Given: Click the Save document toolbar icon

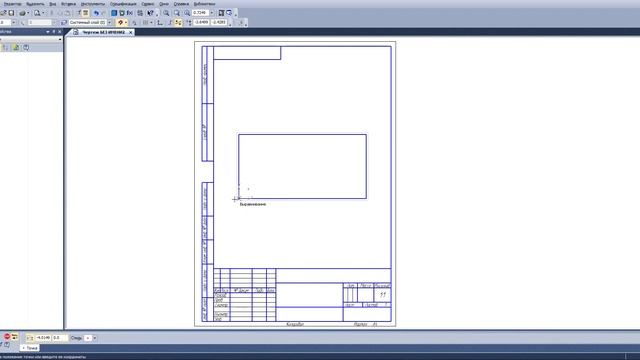Looking at the screenshot, I should (11, 13).
